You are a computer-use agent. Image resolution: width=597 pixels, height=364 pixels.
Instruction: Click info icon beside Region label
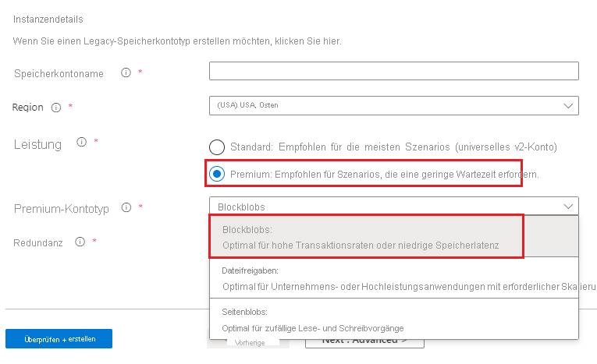(x=55, y=107)
